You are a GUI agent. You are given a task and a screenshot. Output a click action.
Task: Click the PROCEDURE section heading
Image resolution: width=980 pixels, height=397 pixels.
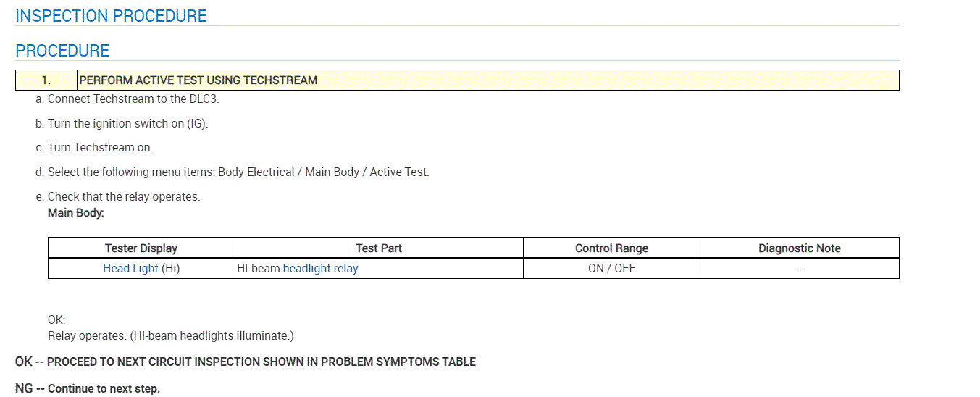(x=62, y=51)
